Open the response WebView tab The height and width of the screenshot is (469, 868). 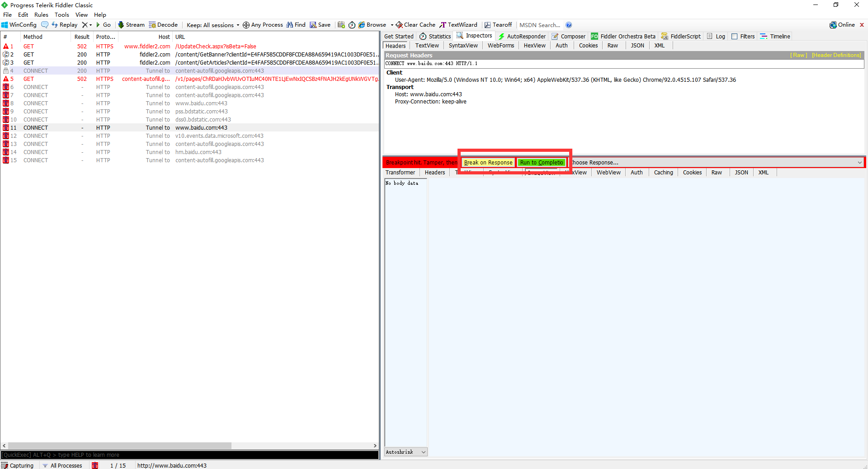(609, 172)
